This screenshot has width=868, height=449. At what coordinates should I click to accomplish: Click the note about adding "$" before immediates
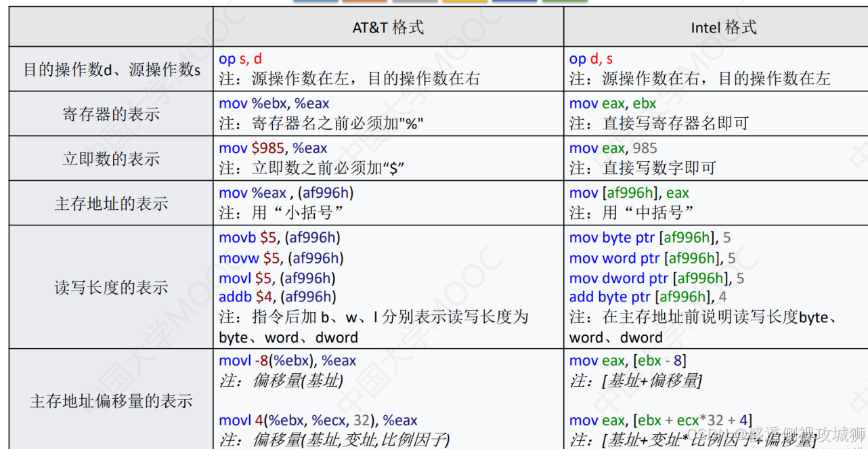click(x=312, y=168)
